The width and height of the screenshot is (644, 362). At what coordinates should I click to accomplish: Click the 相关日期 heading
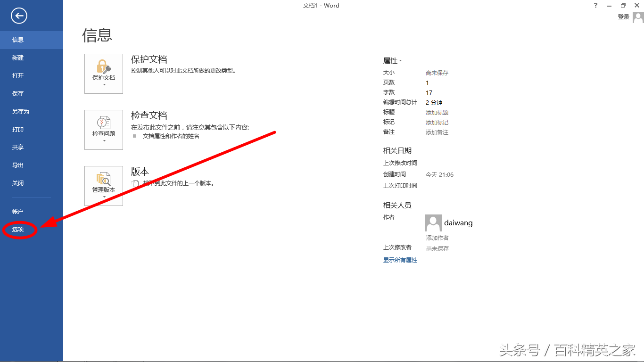[397, 151]
